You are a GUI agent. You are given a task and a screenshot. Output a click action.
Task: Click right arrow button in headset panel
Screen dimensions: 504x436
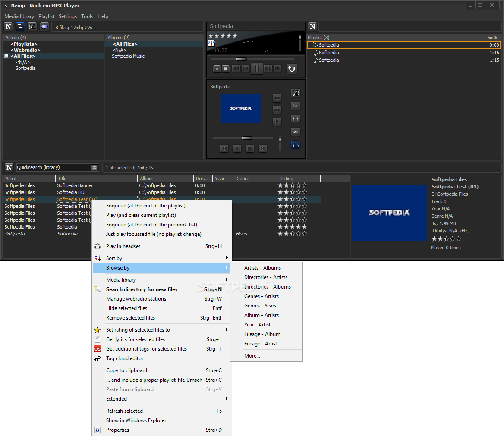click(277, 110)
